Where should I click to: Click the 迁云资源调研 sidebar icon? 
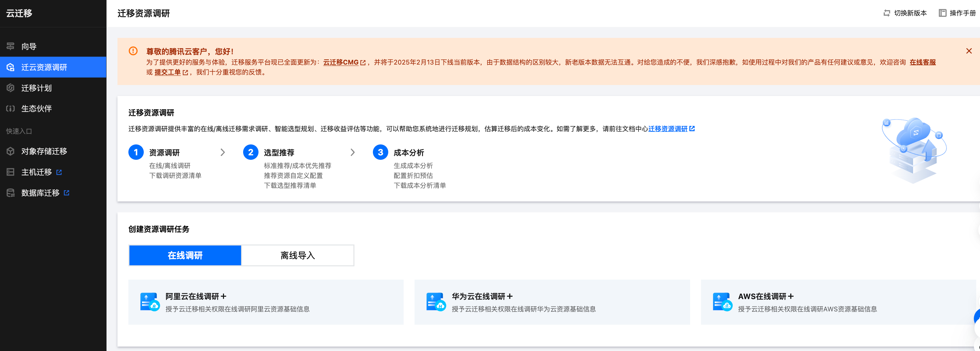[x=11, y=67]
